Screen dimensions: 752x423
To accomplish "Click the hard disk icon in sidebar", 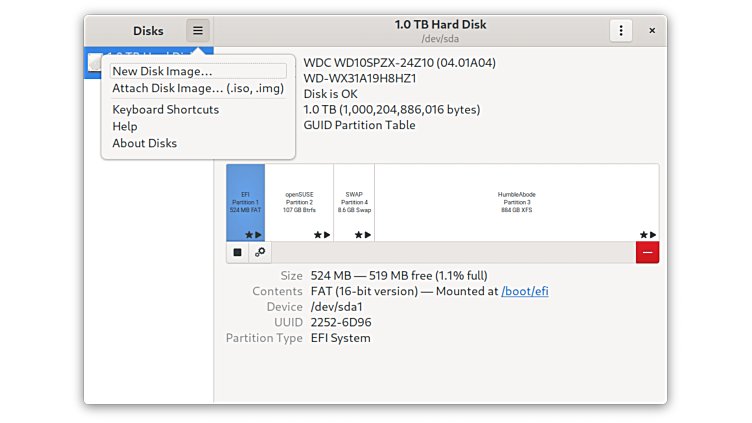I will tap(94, 63).
